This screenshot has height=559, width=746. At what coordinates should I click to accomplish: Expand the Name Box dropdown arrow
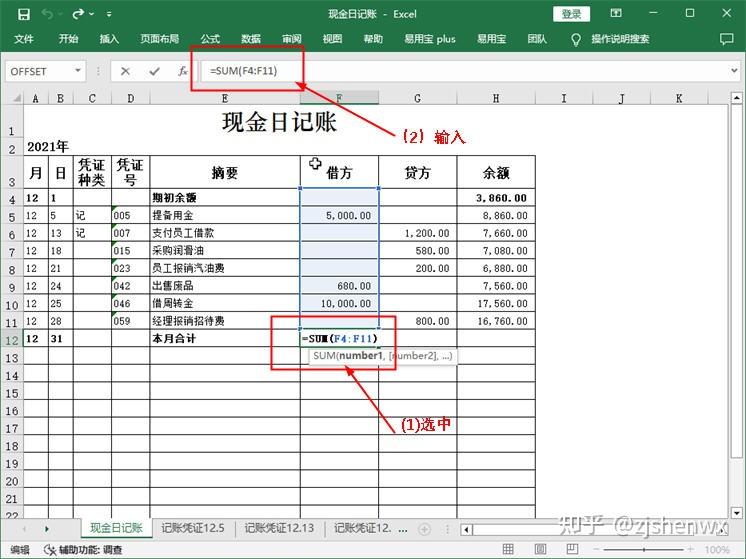click(x=78, y=71)
